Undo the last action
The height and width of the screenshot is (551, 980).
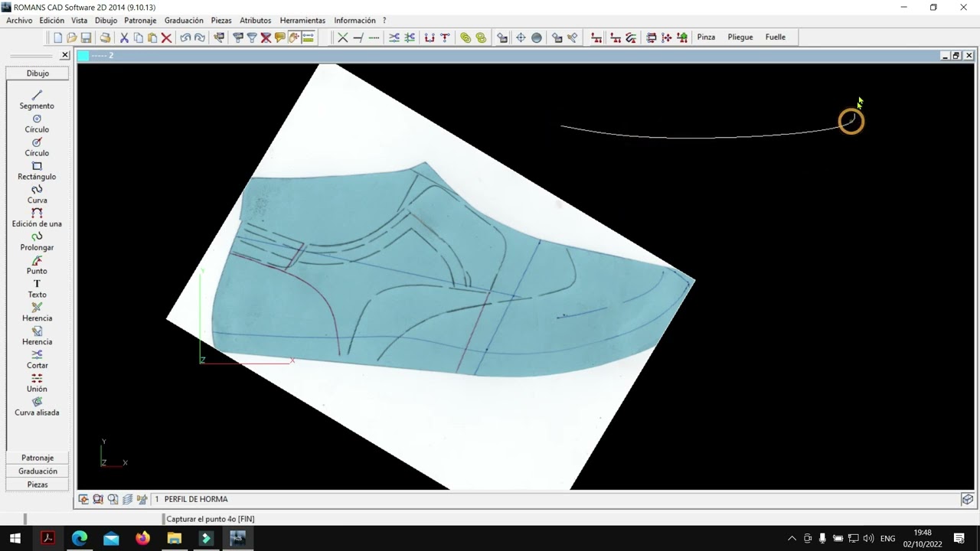point(185,37)
